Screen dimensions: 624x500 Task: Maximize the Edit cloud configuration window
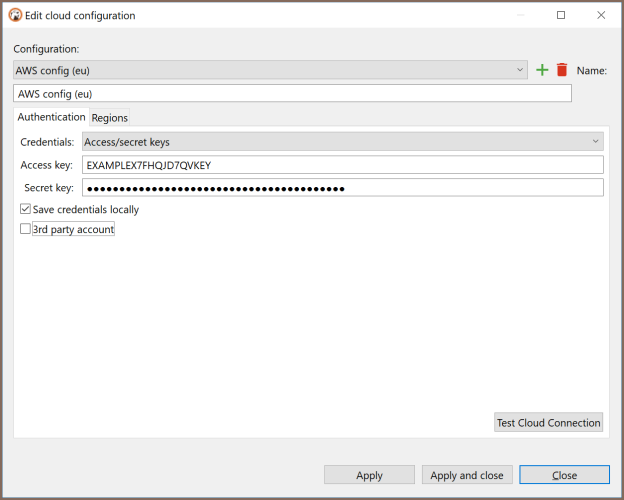pyautogui.click(x=561, y=15)
